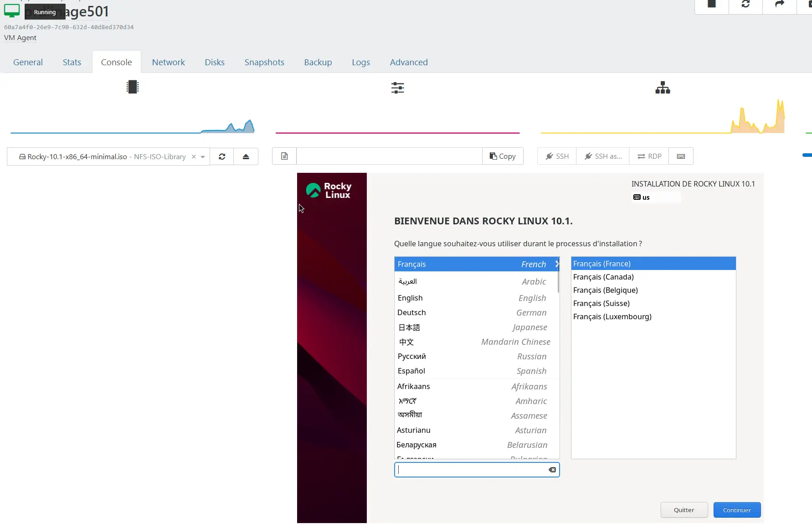
Task: Click the clipboard text input field
Action: [x=389, y=156]
